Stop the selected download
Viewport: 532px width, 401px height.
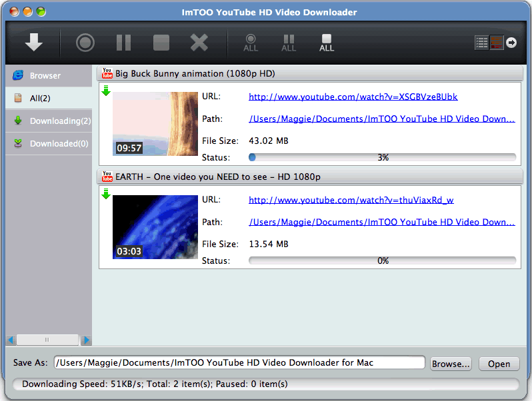(161, 43)
